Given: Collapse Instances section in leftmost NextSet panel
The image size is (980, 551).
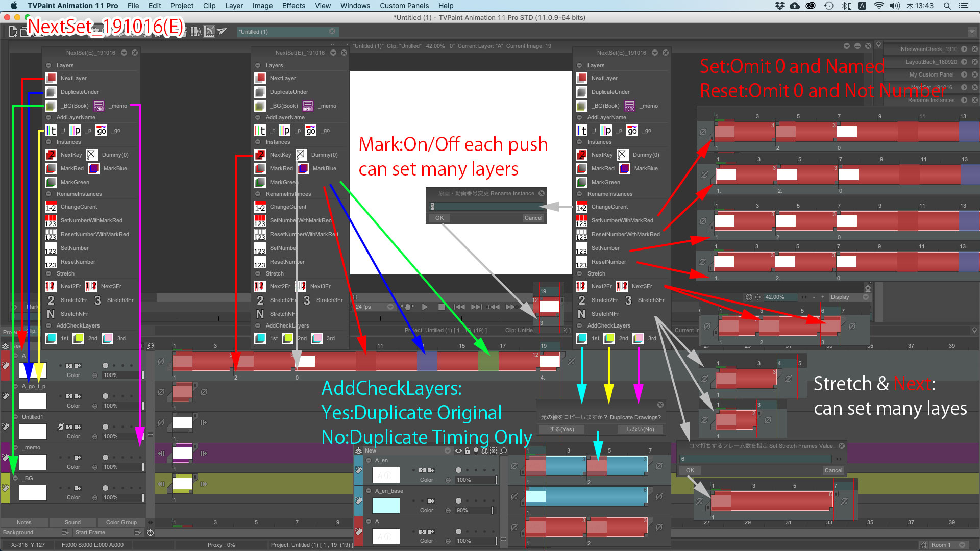Looking at the screenshot, I should click(48, 142).
